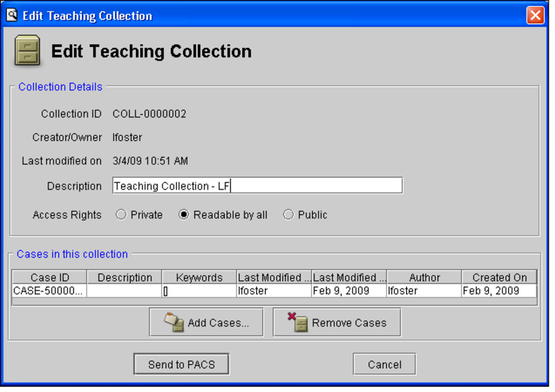Image resolution: width=555 pixels, height=392 pixels.
Task: Click the Description column header in table
Action: click(x=125, y=278)
